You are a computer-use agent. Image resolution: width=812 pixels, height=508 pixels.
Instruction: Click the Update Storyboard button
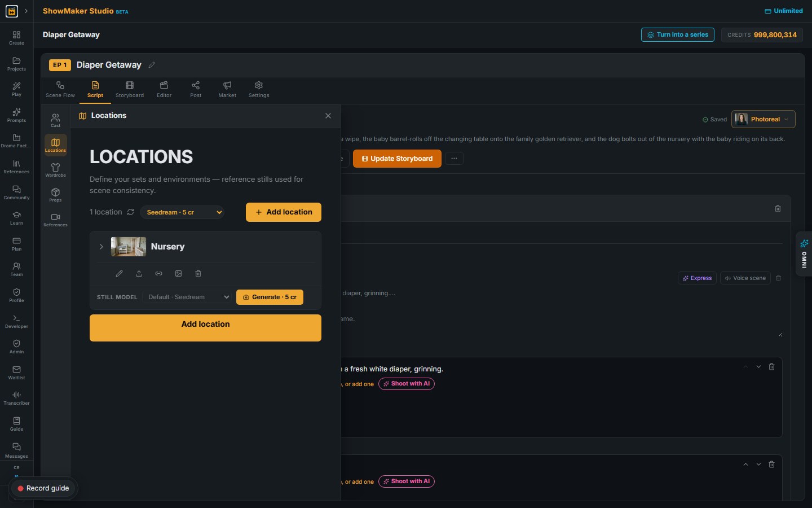point(397,159)
